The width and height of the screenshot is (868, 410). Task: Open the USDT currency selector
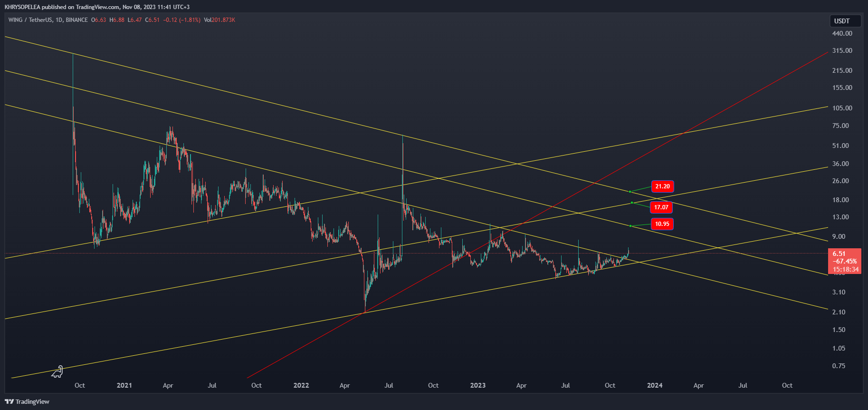[845, 21]
